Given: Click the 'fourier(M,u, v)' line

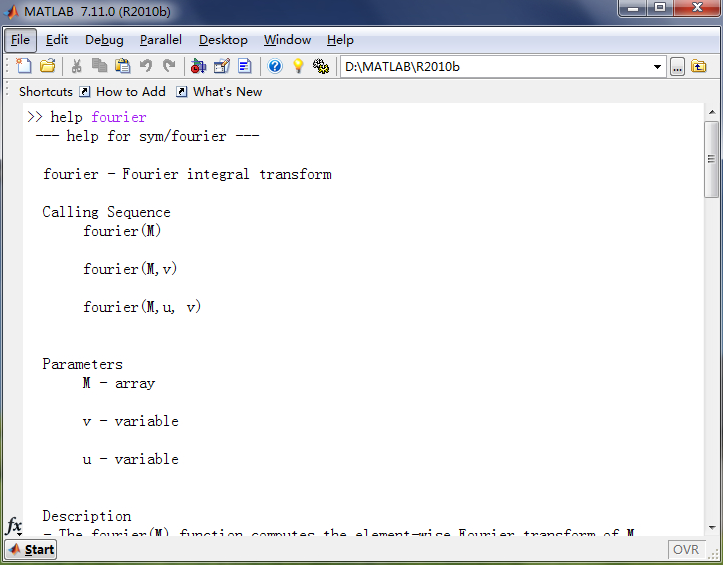Looking at the screenshot, I should (x=142, y=307).
